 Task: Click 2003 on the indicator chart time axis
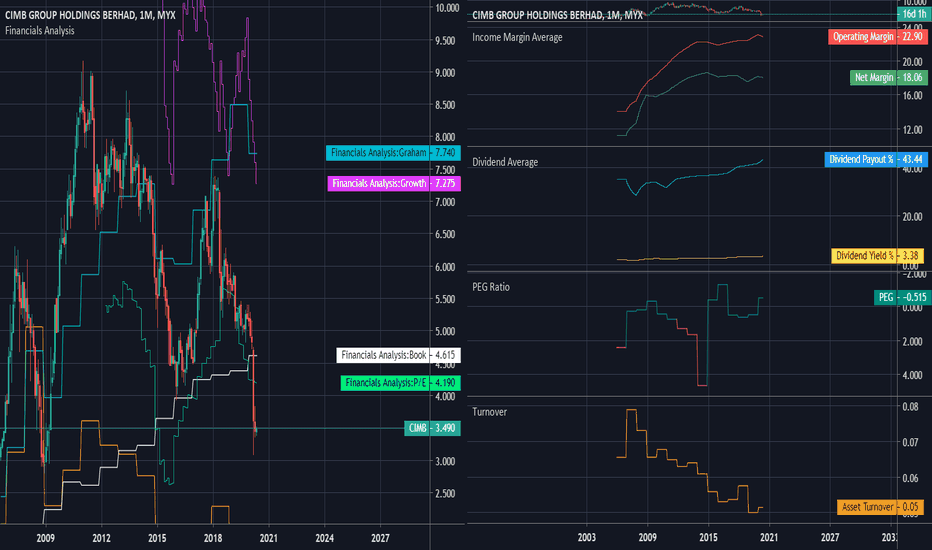tap(587, 538)
